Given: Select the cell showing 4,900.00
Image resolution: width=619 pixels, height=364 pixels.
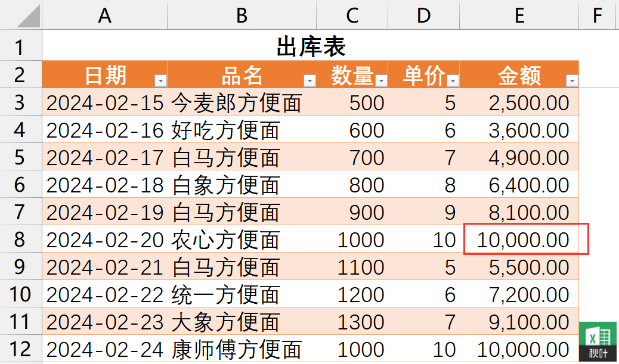Looking at the screenshot, I should (x=519, y=157).
